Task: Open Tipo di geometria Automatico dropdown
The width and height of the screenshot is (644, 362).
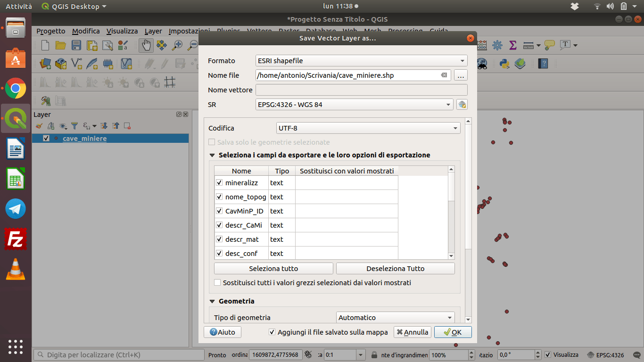Action: click(x=396, y=318)
